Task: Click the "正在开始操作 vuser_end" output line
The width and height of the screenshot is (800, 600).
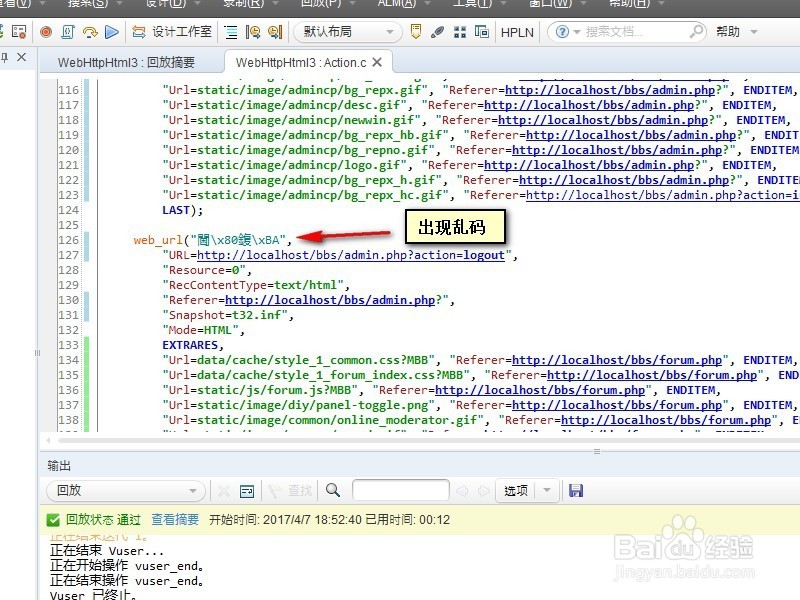Action: [x=127, y=565]
